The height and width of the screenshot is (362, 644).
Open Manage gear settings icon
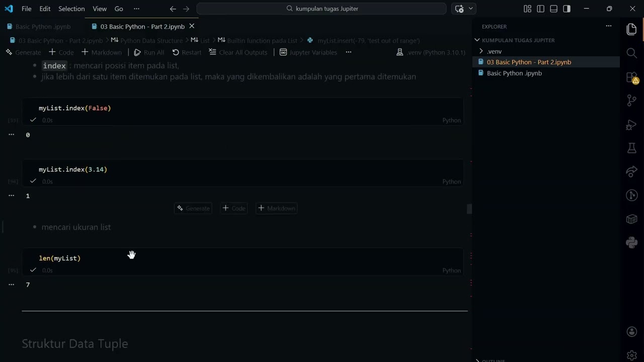632,355
